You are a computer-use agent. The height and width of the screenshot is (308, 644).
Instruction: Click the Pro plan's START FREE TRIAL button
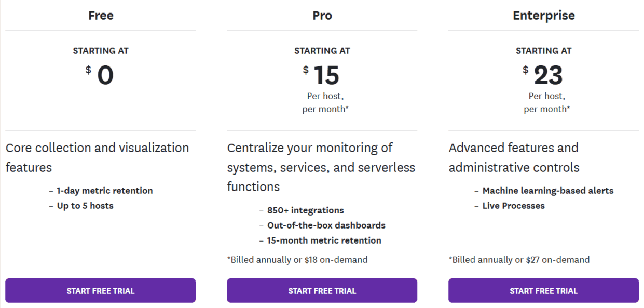click(x=322, y=290)
